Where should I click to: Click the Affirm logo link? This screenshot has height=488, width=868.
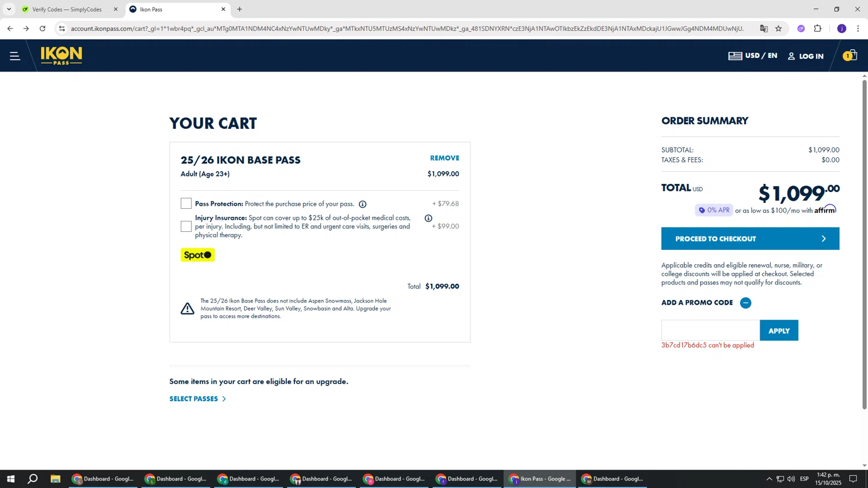click(825, 209)
